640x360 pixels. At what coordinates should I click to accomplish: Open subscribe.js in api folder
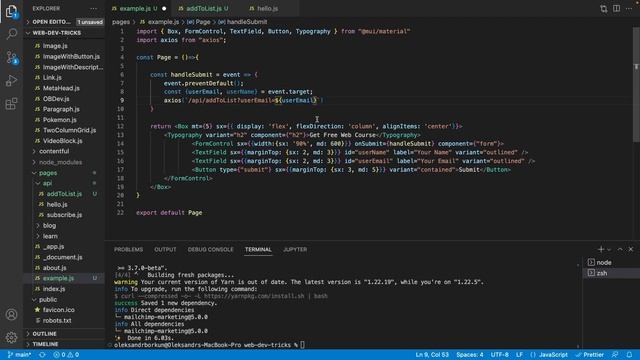pos(64,215)
